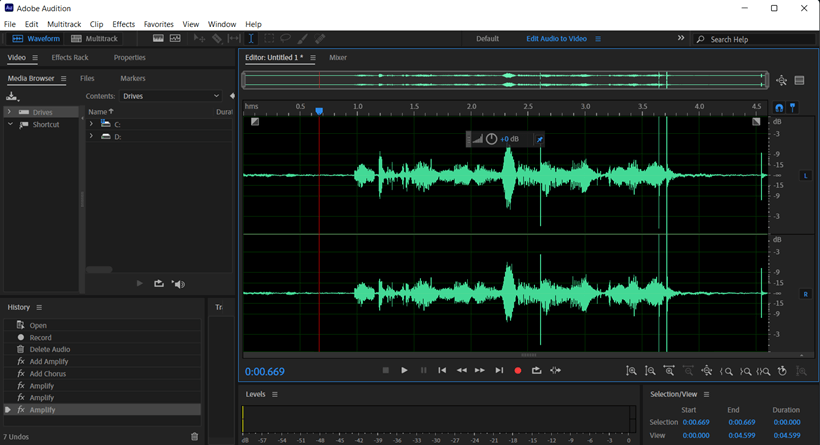Switch to Markers tab
This screenshot has height=445, width=820.
click(133, 78)
